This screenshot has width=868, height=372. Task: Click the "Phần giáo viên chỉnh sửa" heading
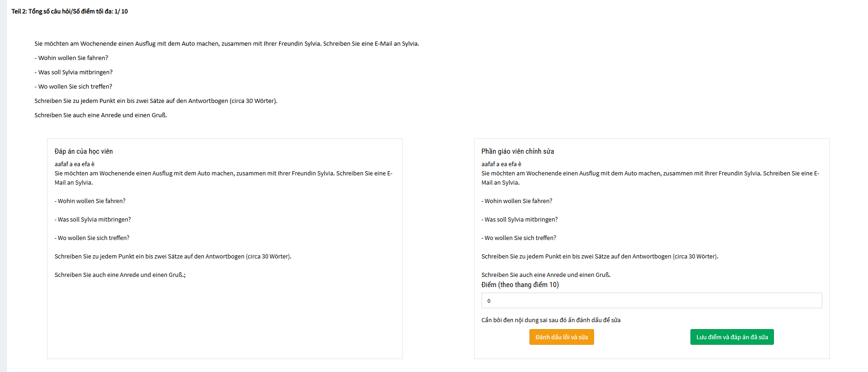coord(517,151)
